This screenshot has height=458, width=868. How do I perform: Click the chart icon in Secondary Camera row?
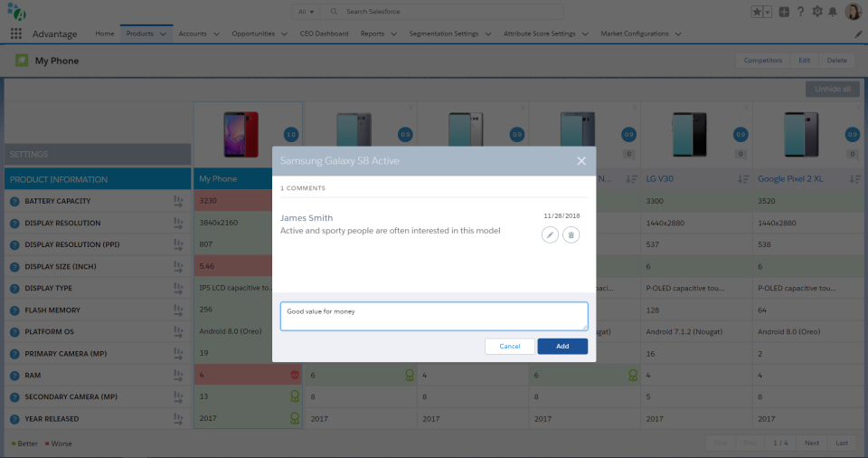coord(178,396)
